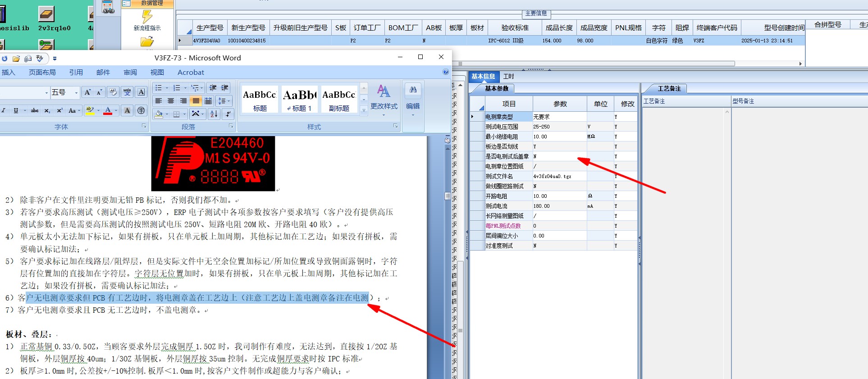
Task: Click the Open folder icon in Quick Access
Action: coord(16,59)
